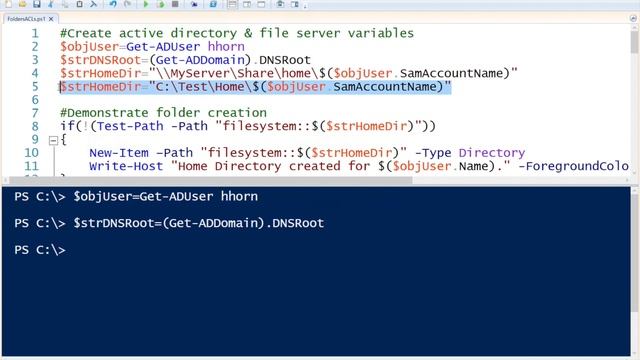Viewport: 640px width, 360px height.
Task: Paste using the clipboard icon
Action: pos(79,4)
